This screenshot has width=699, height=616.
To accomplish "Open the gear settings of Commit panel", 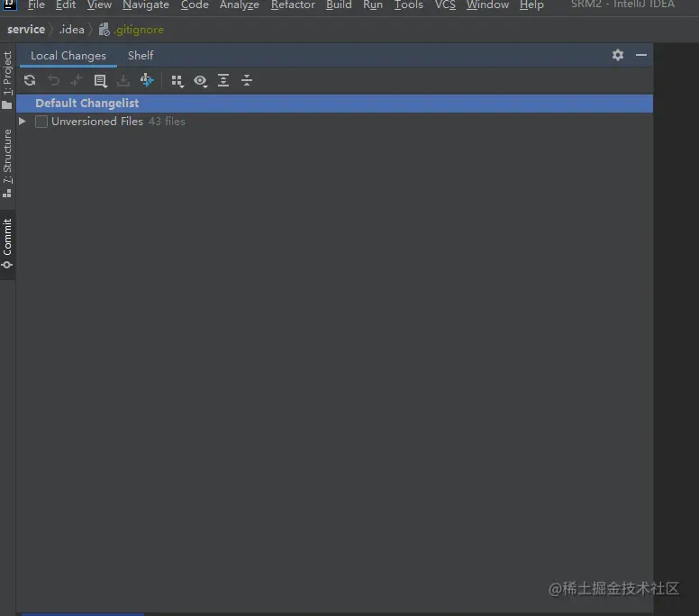I will coord(618,55).
